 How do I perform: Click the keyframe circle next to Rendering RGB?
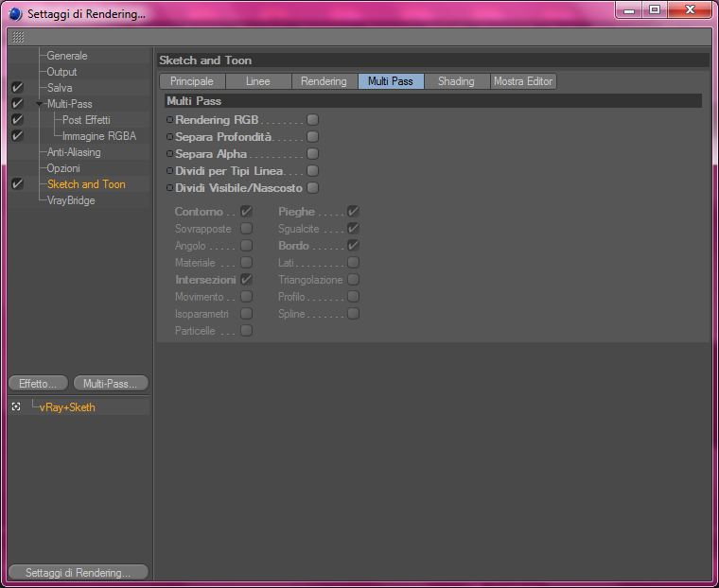click(x=169, y=120)
